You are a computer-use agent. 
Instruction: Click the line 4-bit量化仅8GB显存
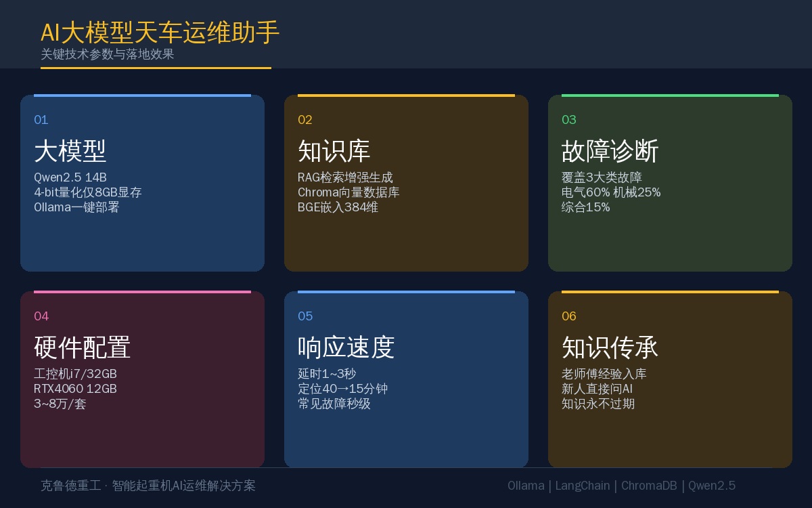click(x=88, y=192)
